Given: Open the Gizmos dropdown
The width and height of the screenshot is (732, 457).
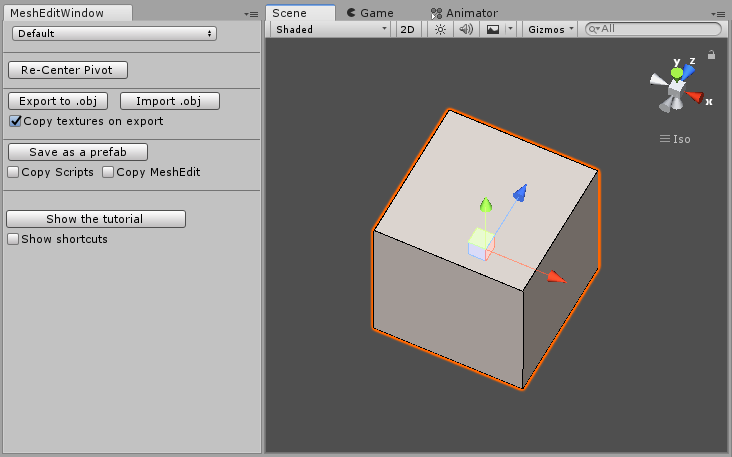Looking at the screenshot, I should pos(550,29).
